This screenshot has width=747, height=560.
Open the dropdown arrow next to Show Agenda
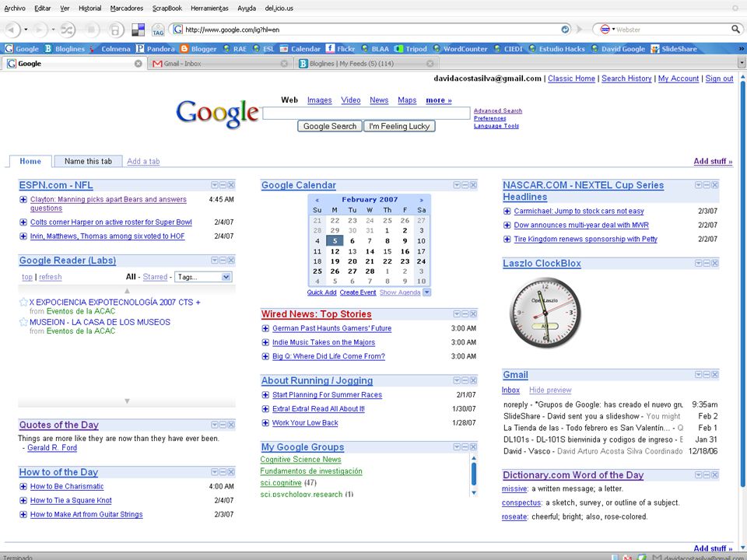[427, 292]
